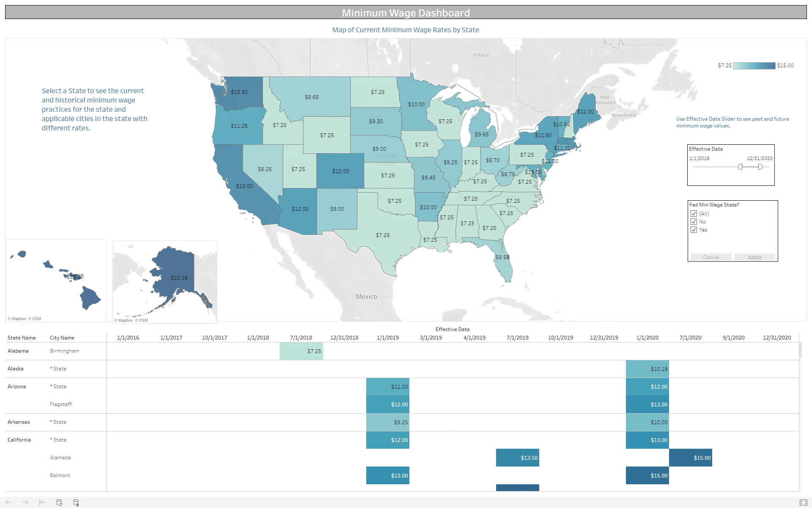
Task: Click the right Effective Date slider handle
Action: point(760,167)
